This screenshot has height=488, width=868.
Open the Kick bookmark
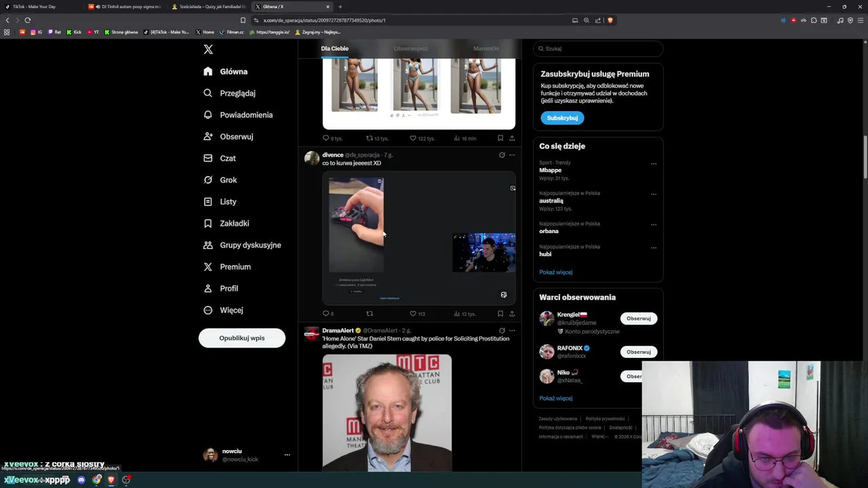click(73, 32)
